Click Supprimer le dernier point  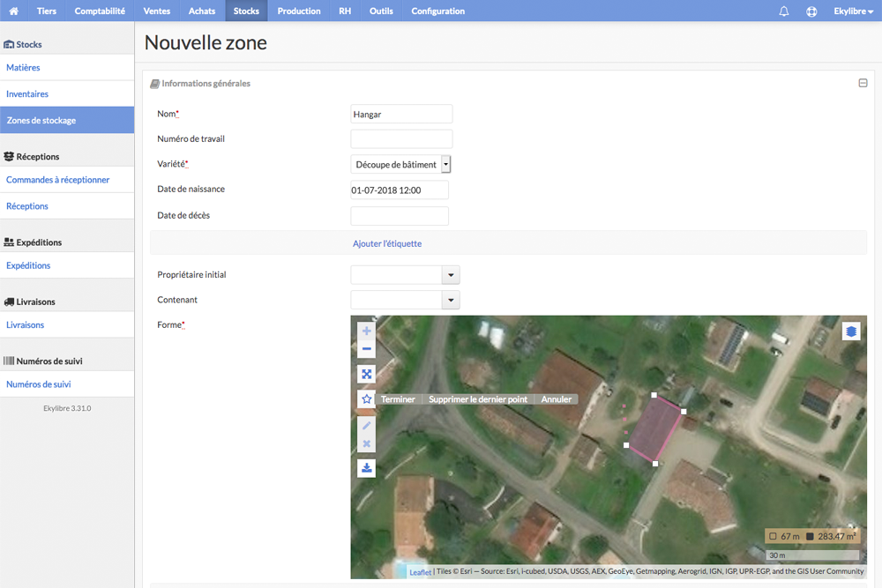[478, 399]
